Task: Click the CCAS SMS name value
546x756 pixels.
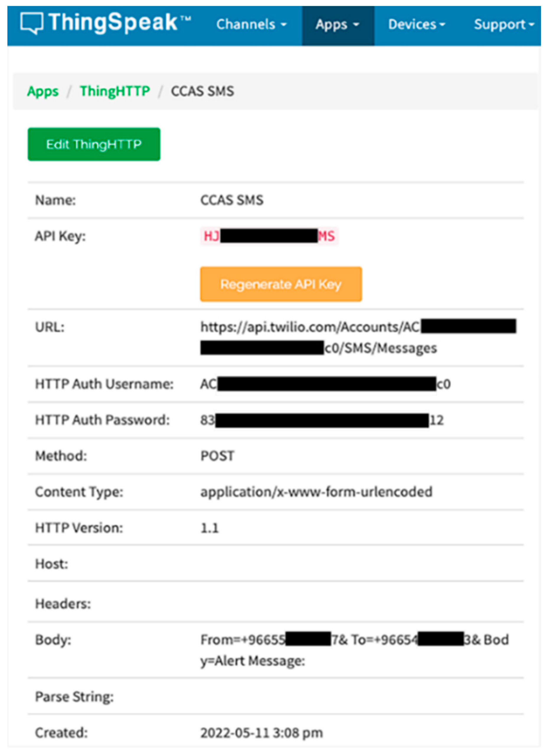Action: point(232,200)
